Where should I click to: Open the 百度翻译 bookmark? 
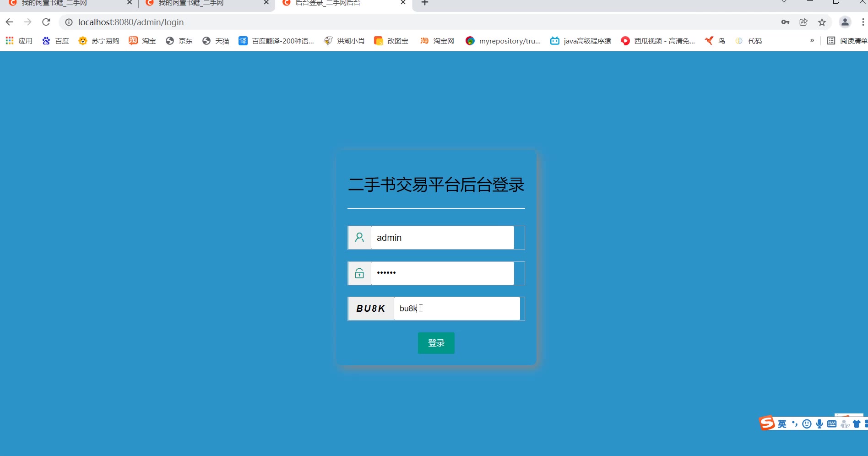(x=276, y=41)
